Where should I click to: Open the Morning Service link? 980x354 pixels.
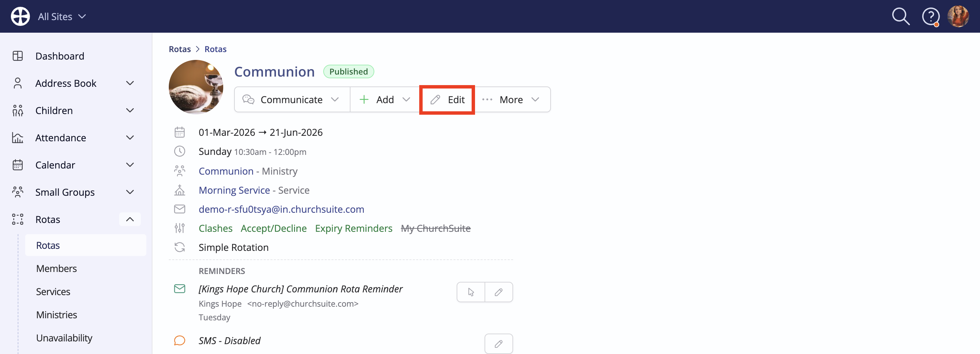[x=234, y=190]
